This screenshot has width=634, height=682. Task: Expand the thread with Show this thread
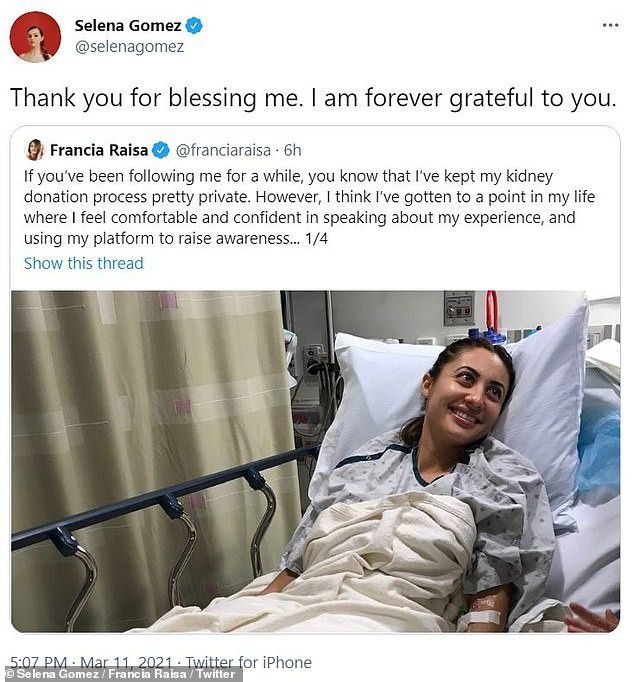(x=83, y=263)
